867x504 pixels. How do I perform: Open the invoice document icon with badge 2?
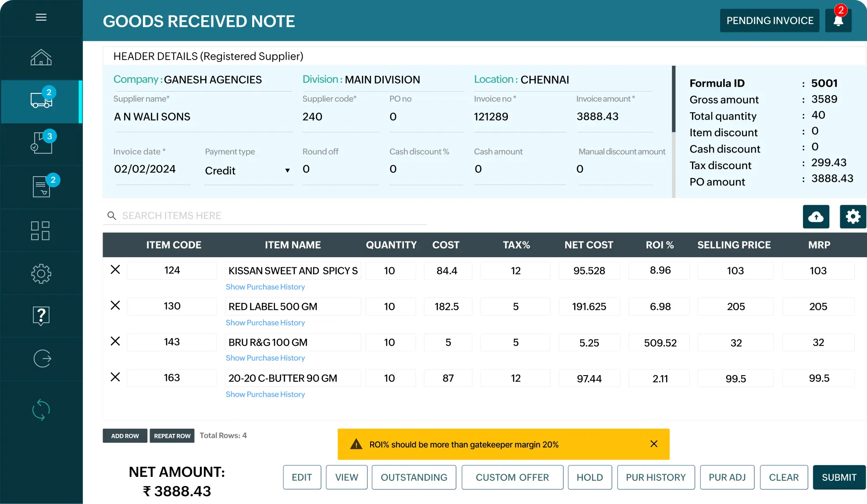tap(41, 187)
